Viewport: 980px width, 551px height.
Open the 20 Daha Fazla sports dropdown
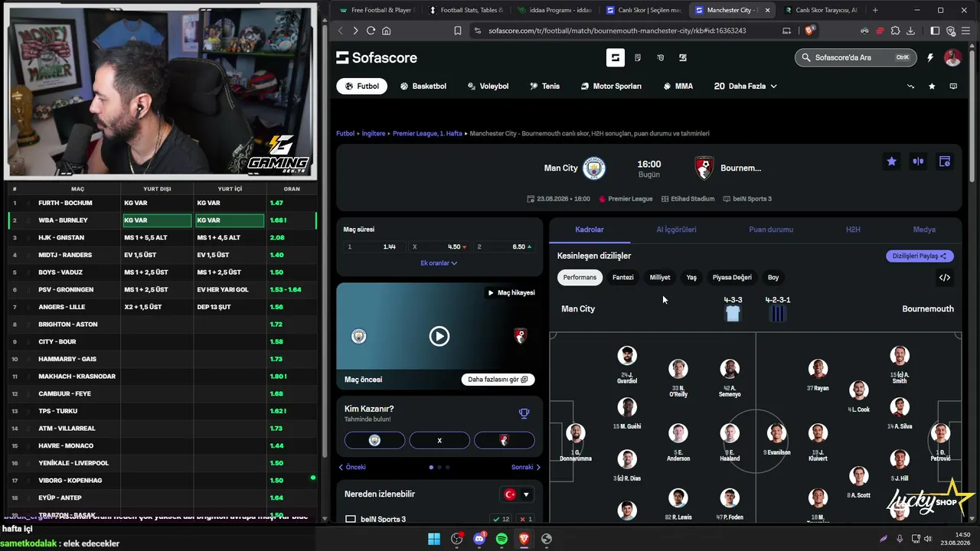(745, 86)
